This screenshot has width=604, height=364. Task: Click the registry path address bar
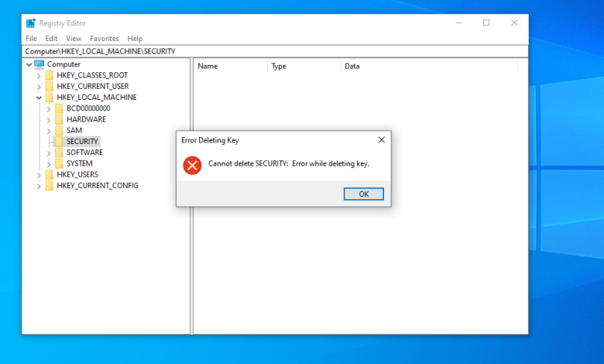275,51
